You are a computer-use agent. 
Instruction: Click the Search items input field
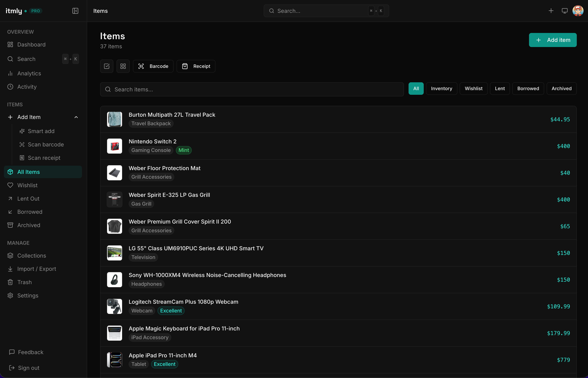click(252, 90)
